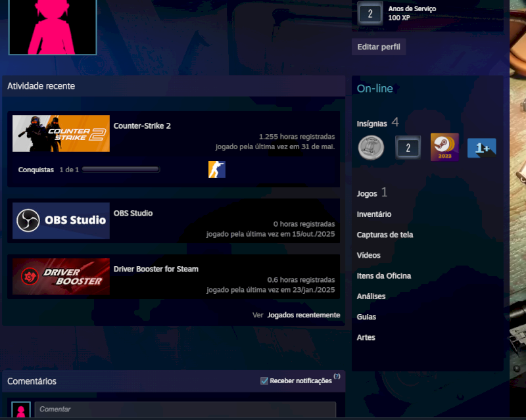Open the Counter-Strike 2 game banner

[61, 133]
